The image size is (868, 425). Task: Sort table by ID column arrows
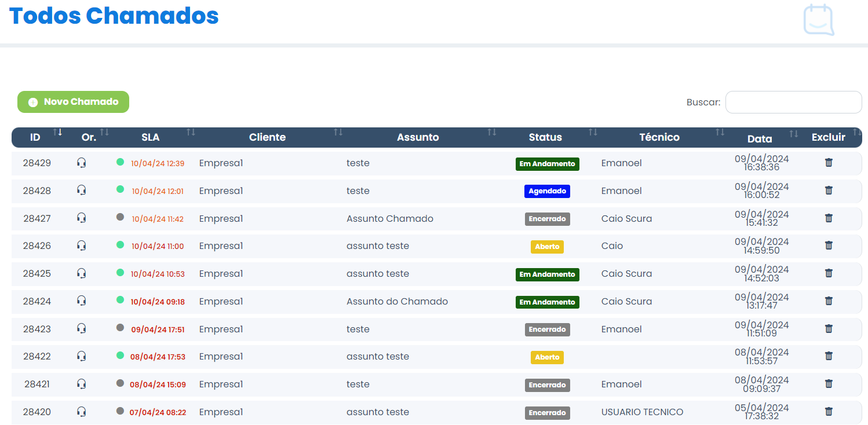point(57,133)
